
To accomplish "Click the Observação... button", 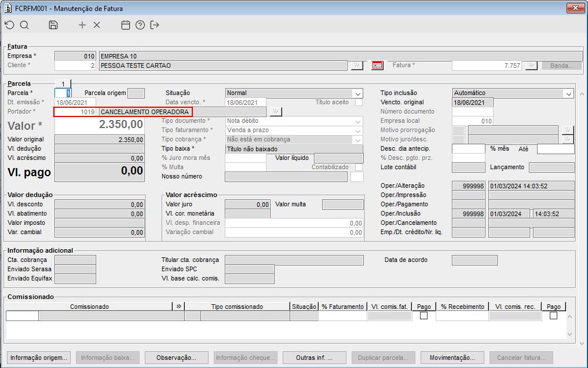I will [176, 358].
